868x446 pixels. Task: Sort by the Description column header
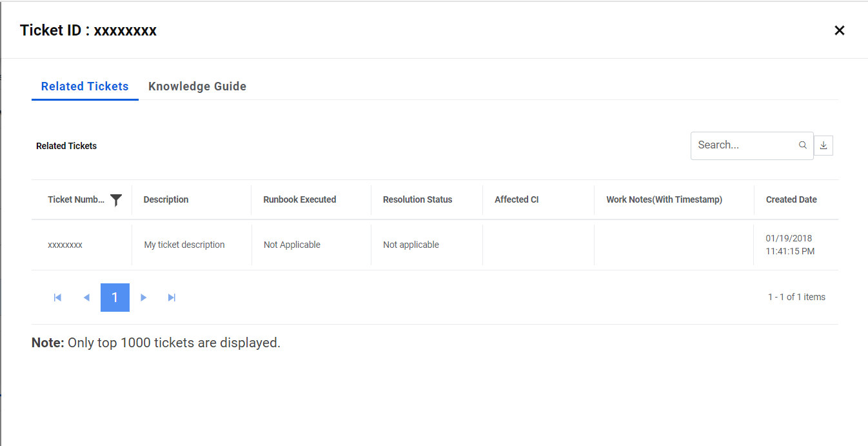pyautogui.click(x=166, y=199)
